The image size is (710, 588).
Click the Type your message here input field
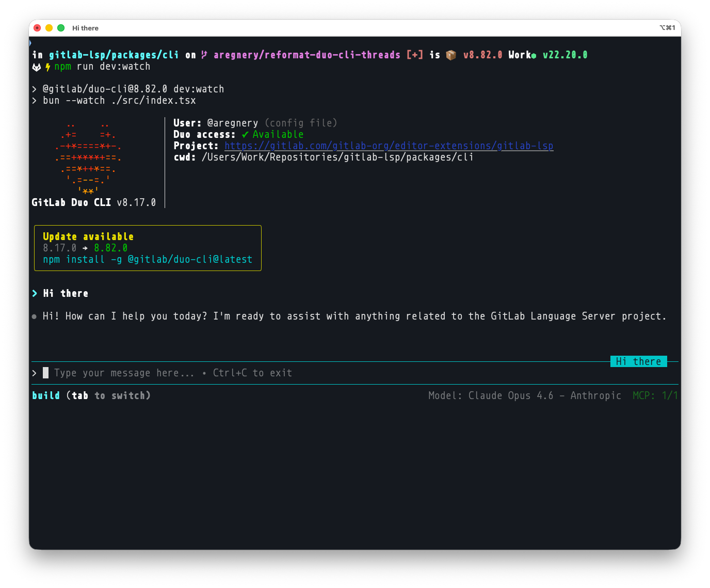point(123,372)
